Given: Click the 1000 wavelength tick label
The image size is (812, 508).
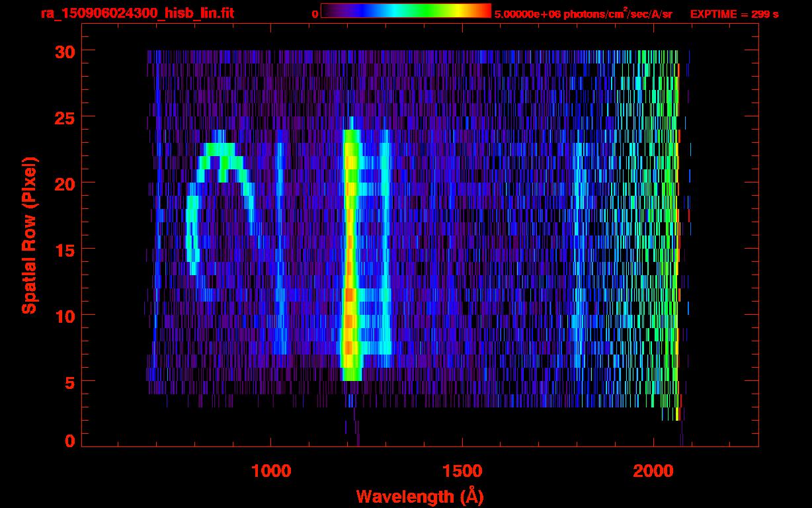Looking at the screenshot, I should 271,471.
